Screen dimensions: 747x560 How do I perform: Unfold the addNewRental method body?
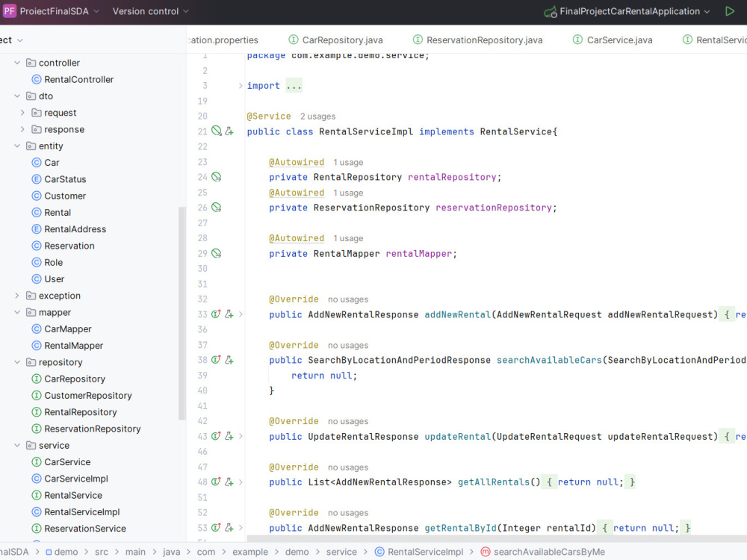241,314
